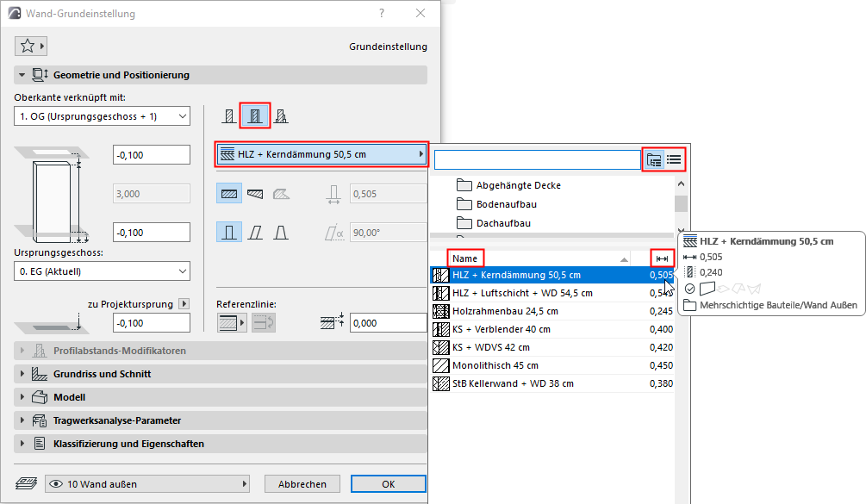Switch popup to folder view

click(x=654, y=160)
